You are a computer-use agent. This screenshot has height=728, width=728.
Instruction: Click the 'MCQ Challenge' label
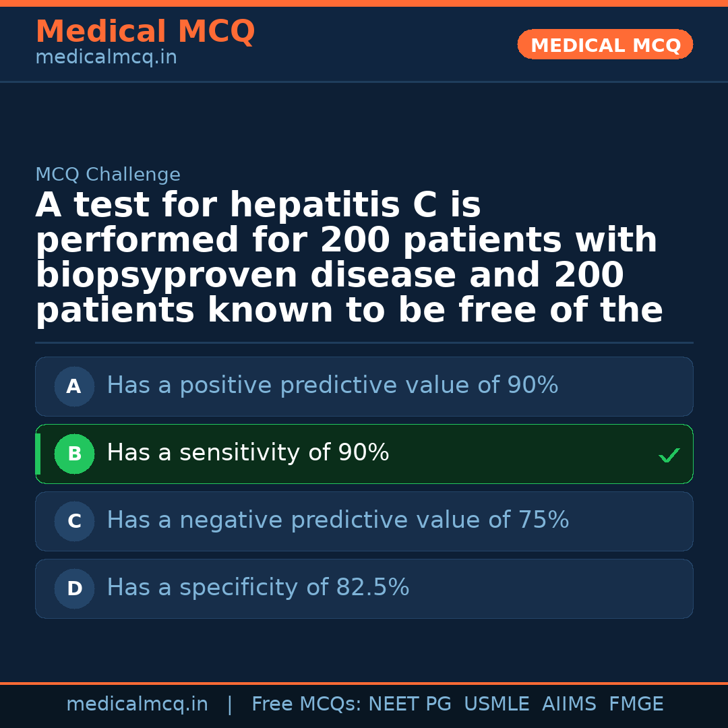click(x=108, y=175)
